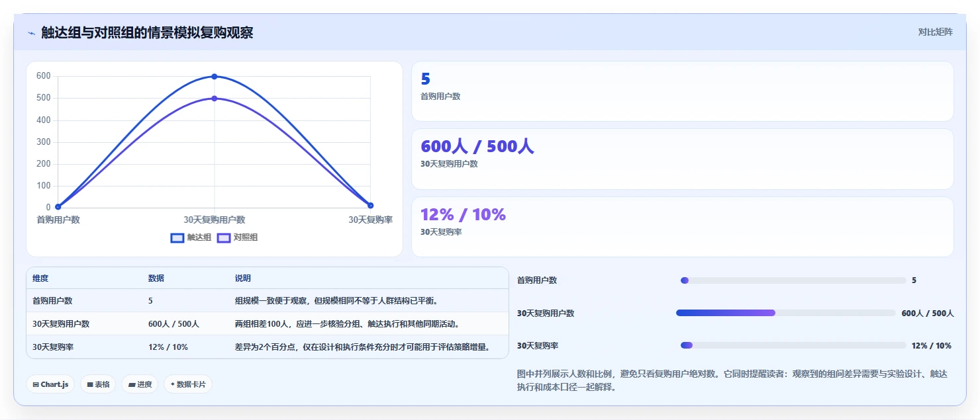Click the 对比矩阵 label in header

coord(935,32)
